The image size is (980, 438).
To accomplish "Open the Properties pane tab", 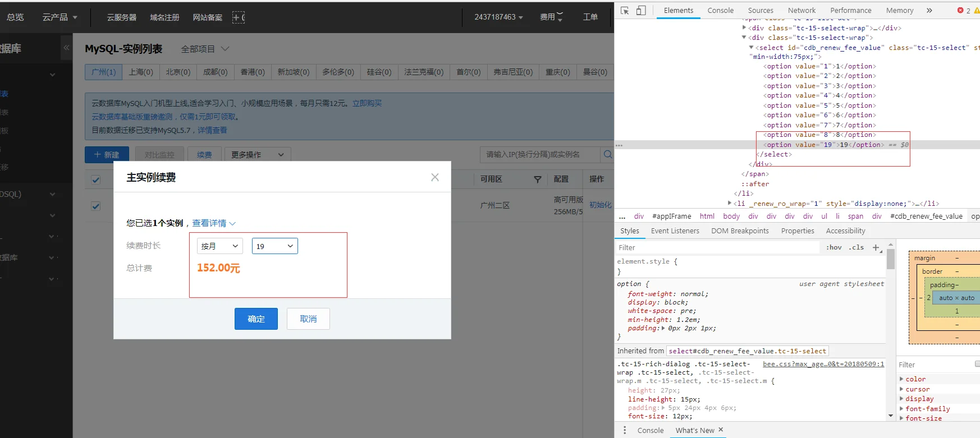I will (x=798, y=231).
